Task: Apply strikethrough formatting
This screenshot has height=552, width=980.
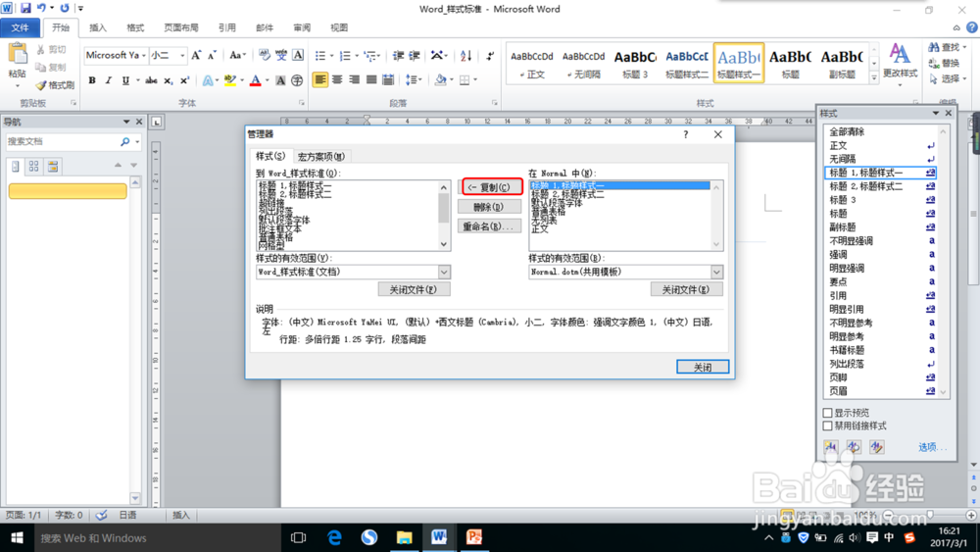Action: [x=151, y=80]
